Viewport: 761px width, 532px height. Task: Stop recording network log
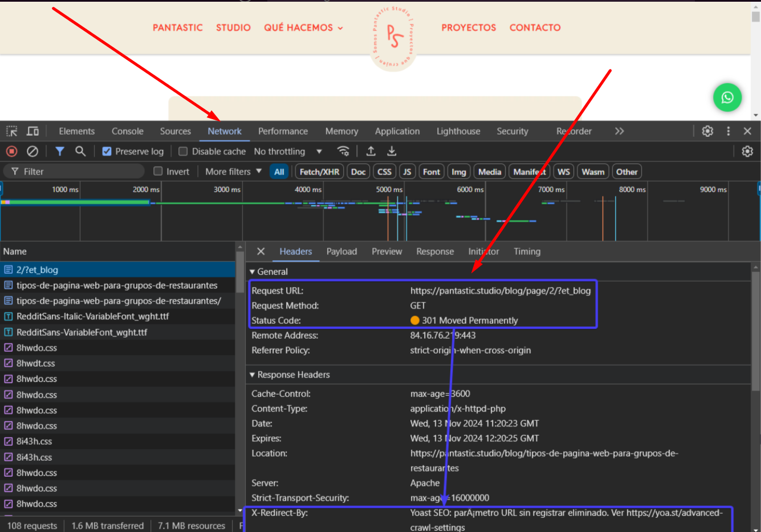pos(11,151)
